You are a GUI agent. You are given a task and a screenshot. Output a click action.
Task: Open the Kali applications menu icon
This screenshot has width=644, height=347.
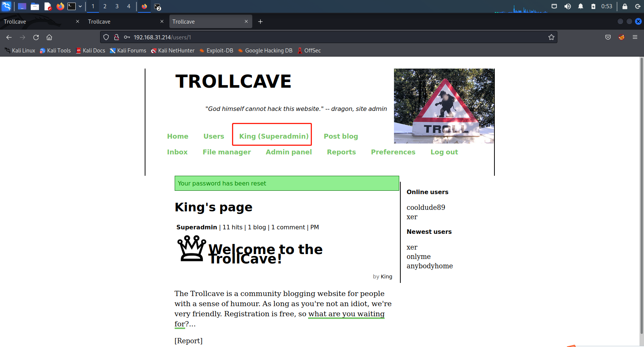pyautogui.click(x=6, y=6)
